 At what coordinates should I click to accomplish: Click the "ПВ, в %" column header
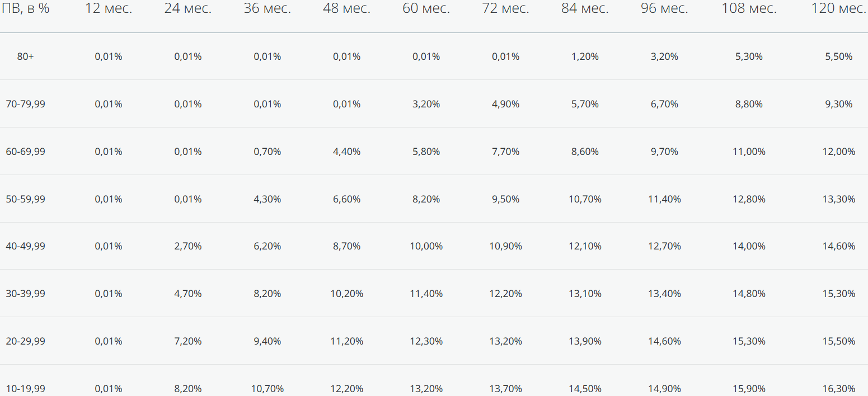(x=26, y=8)
